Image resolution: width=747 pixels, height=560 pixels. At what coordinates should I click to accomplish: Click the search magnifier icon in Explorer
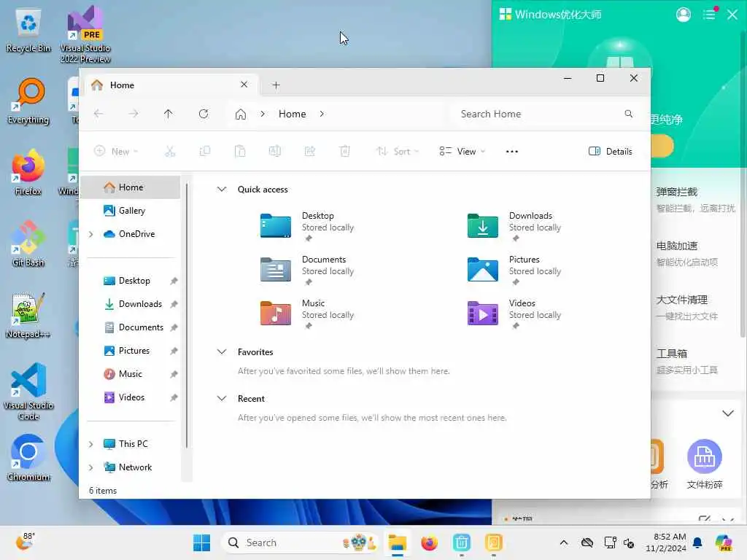[x=629, y=114]
